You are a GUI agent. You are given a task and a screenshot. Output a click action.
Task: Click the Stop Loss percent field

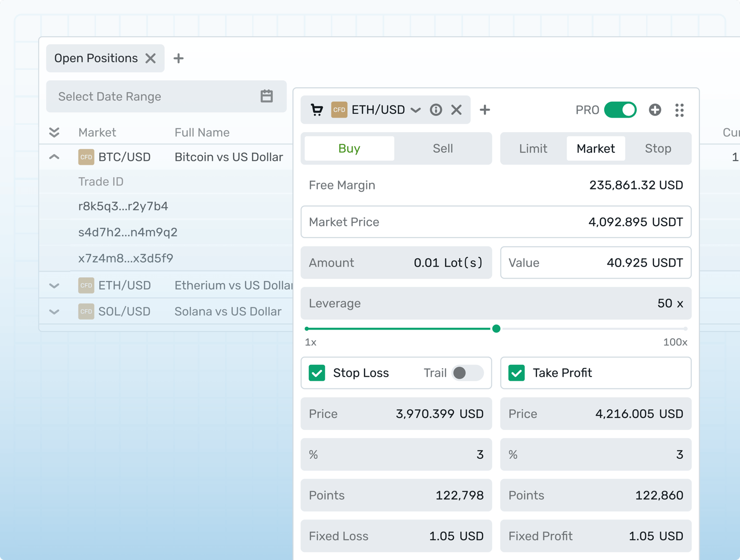396,454
